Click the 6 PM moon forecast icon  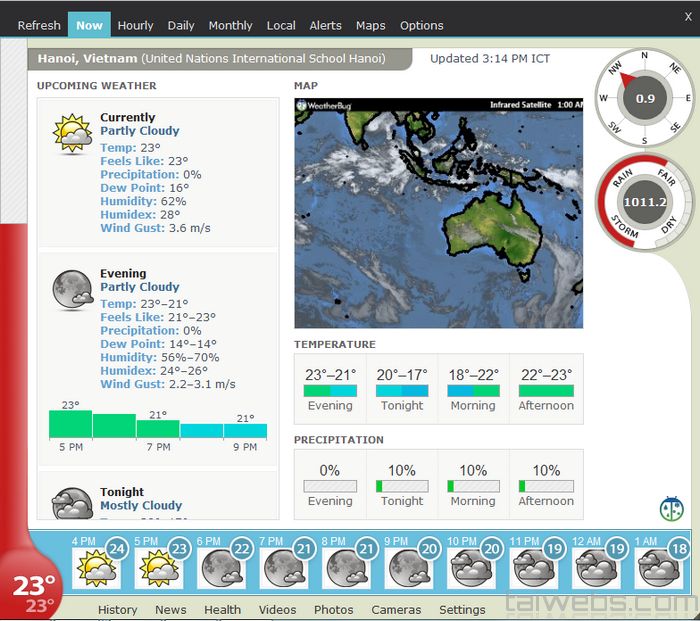(221, 568)
